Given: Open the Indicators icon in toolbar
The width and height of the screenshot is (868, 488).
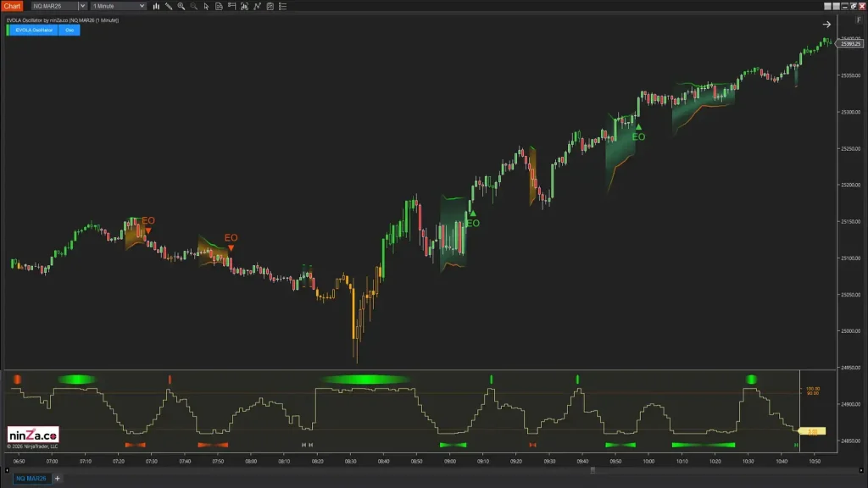Looking at the screenshot, I should point(246,6).
